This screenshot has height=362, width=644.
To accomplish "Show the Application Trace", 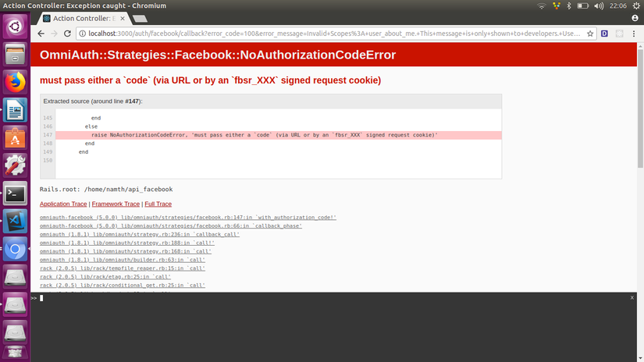I will pyautogui.click(x=63, y=204).
